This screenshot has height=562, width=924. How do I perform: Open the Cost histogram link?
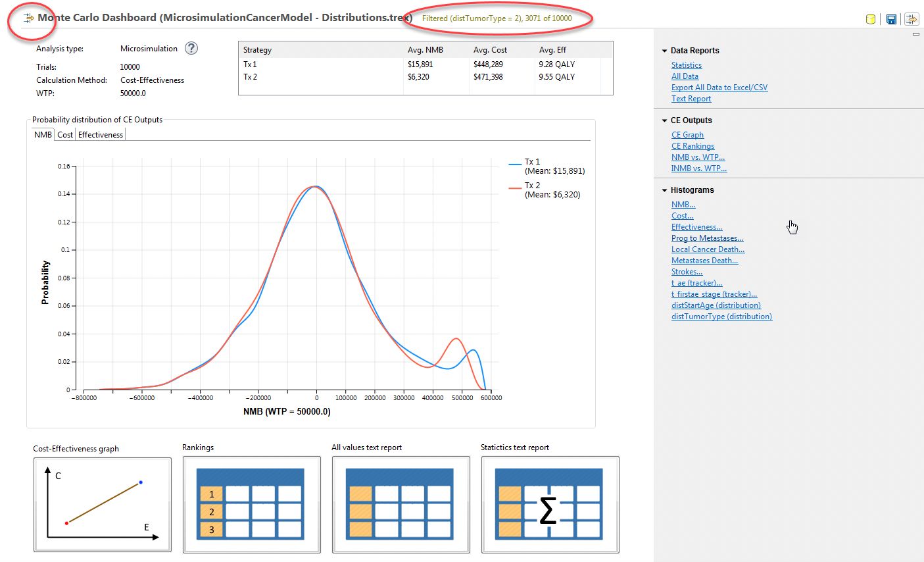pos(682,216)
